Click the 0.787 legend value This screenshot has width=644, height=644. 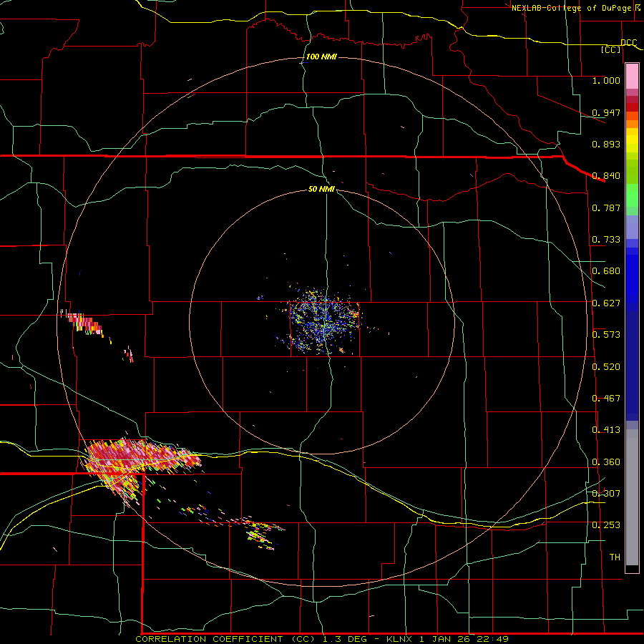606,208
